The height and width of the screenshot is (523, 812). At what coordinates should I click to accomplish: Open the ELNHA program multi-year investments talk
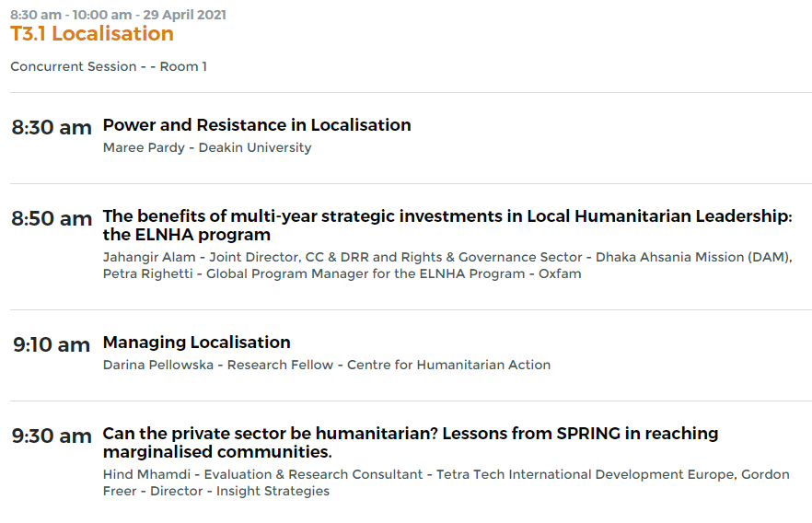(447, 226)
